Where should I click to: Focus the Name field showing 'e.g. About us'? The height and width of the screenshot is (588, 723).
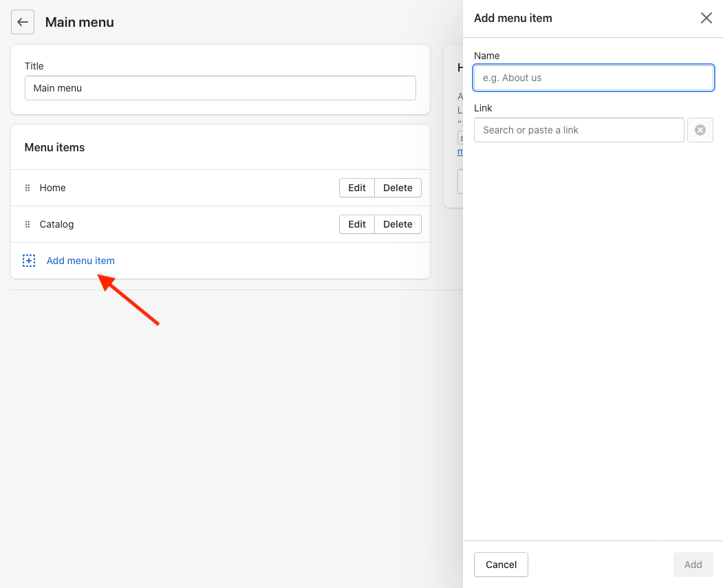[593, 78]
